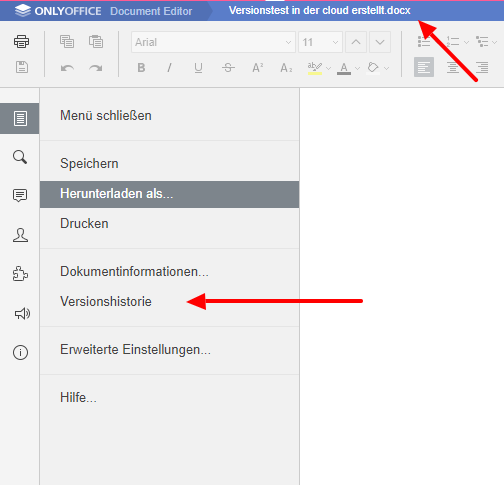Click the copy icon
This screenshot has height=485, width=504.
67,42
